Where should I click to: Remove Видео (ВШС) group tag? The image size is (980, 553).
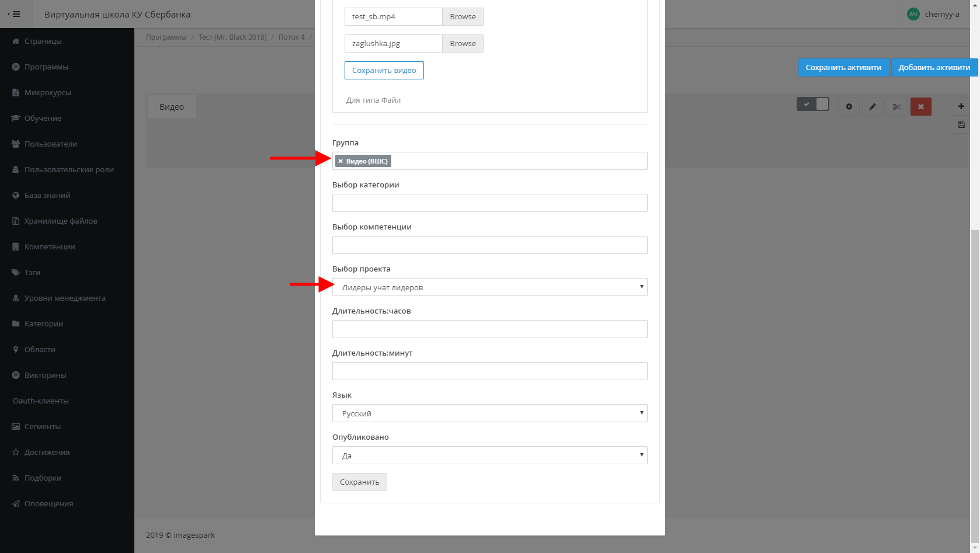tap(340, 161)
